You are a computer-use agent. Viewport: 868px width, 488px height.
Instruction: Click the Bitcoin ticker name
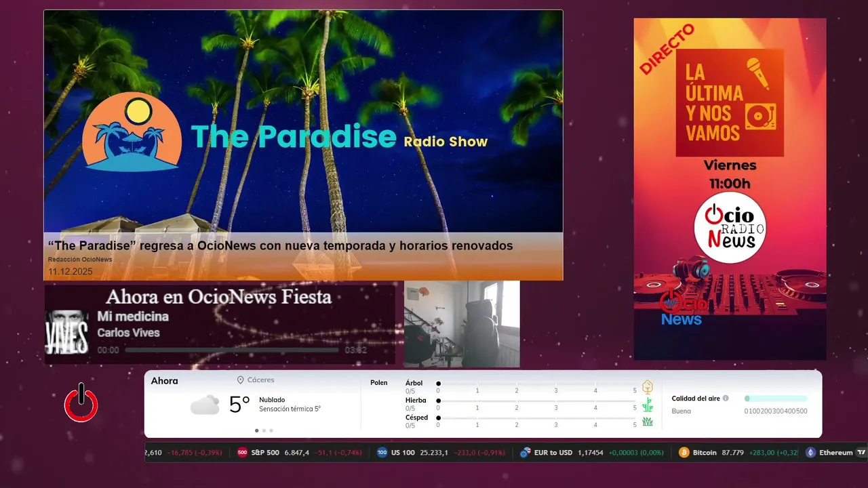tap(705, 452)
